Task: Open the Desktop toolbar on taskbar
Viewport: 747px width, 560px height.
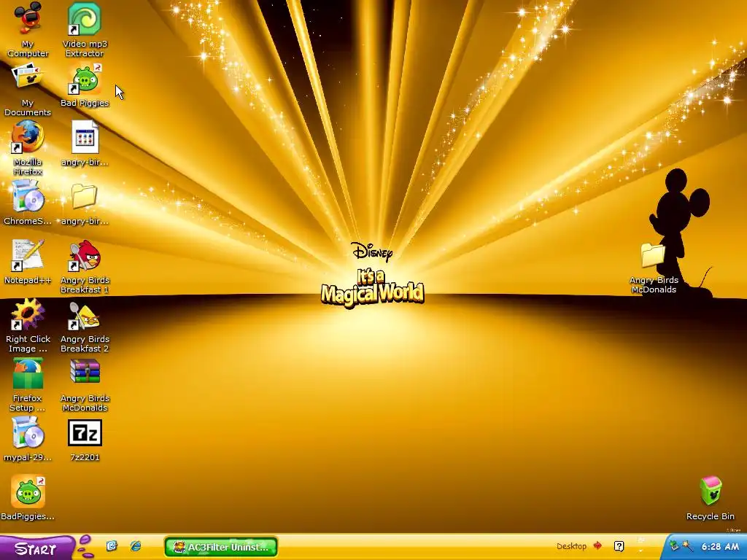Action: click(571, 546)
